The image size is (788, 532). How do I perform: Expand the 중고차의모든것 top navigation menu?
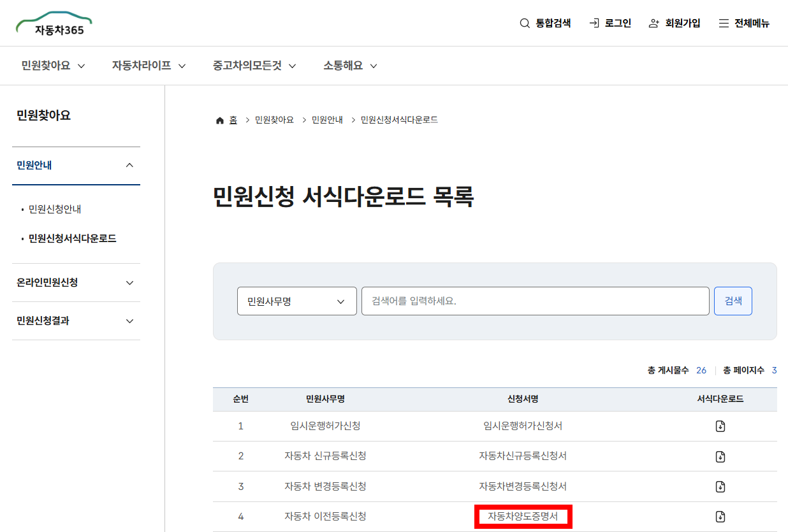255,66
